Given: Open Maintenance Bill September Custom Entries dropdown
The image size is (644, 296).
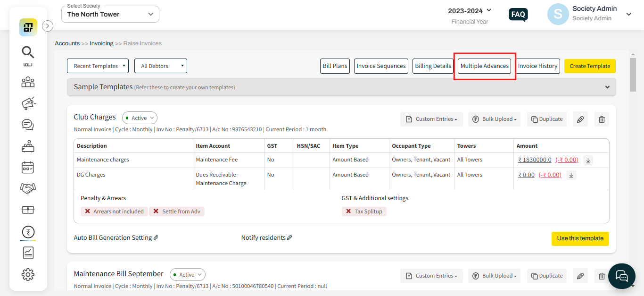Looking at the screenshot, I should pos(431,276).
